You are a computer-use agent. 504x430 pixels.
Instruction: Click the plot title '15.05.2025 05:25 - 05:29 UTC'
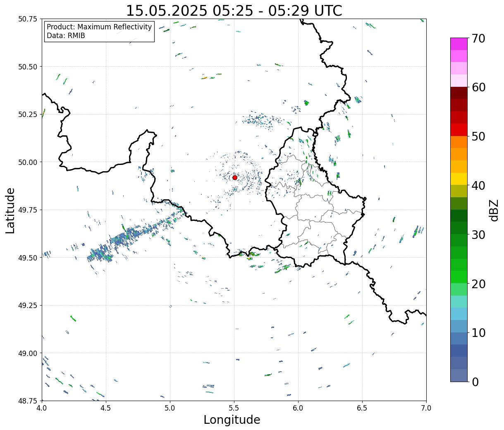click(x=234, y=11)
